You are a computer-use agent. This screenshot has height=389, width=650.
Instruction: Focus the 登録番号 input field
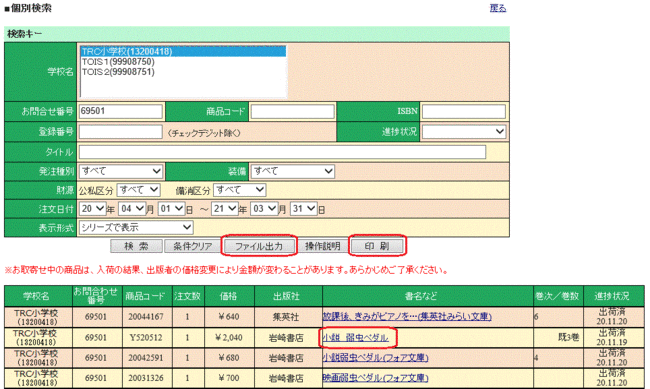click(x=121, y=132)
